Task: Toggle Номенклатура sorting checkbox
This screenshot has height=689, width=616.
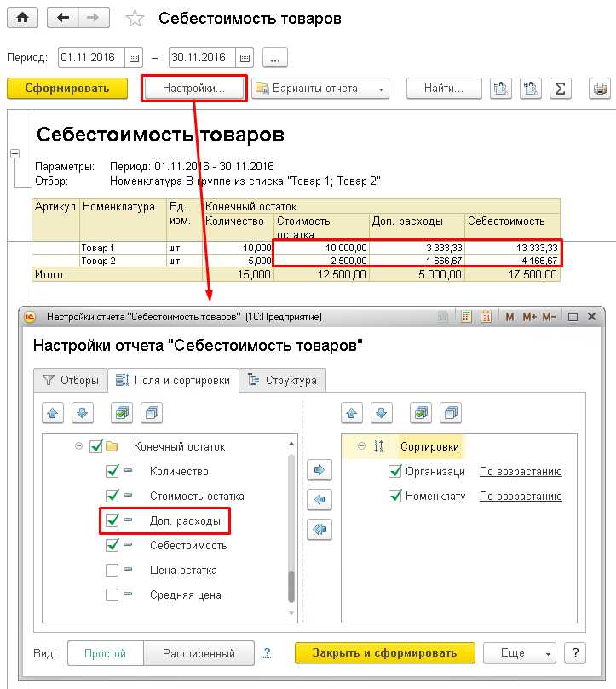Action: coord(395,496)
